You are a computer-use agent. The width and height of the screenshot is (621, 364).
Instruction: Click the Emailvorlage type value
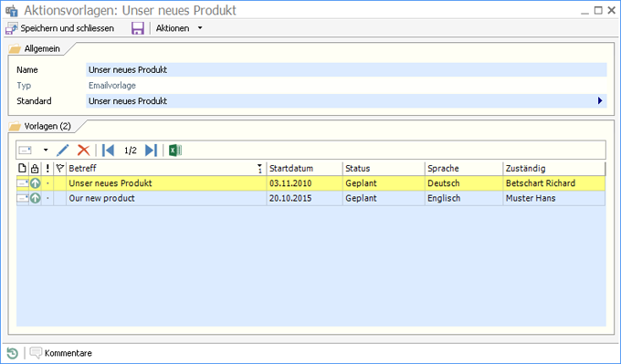(x=112, y=86)
